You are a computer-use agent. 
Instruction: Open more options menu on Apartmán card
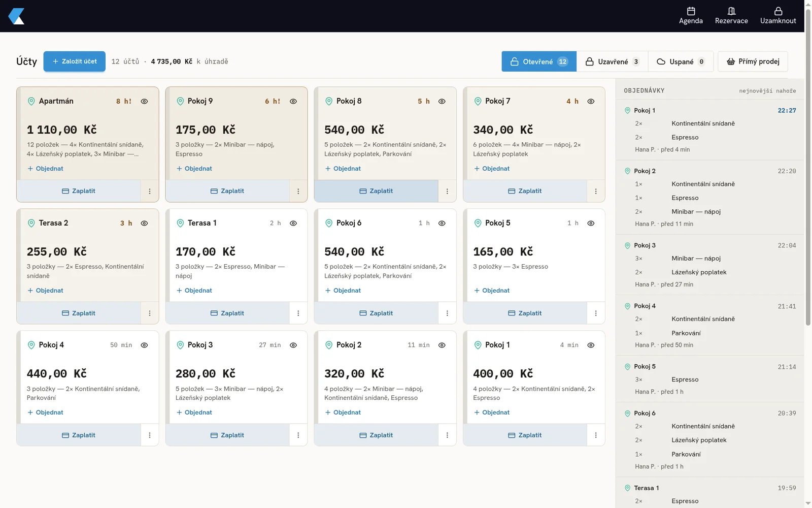point(150,191)
